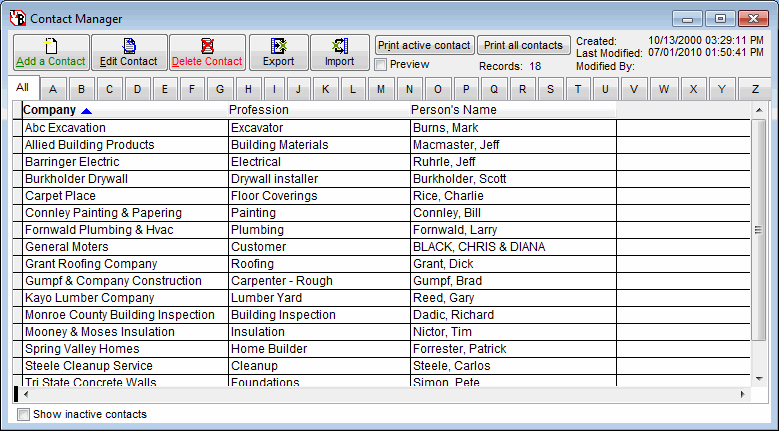Click the scroll down arrow of contact list
Viewport: 779px width, 431px height.
[x=759, y=379]
